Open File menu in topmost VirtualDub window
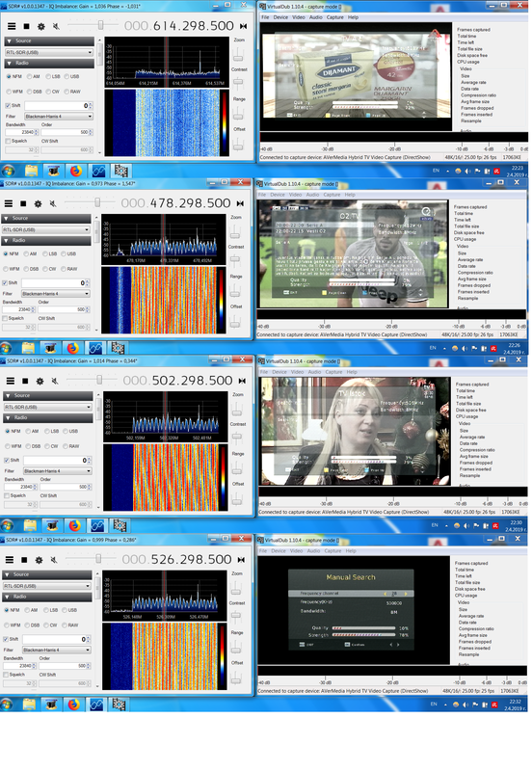The height and width of the screenshot is (771, 532). coord(265,17)
